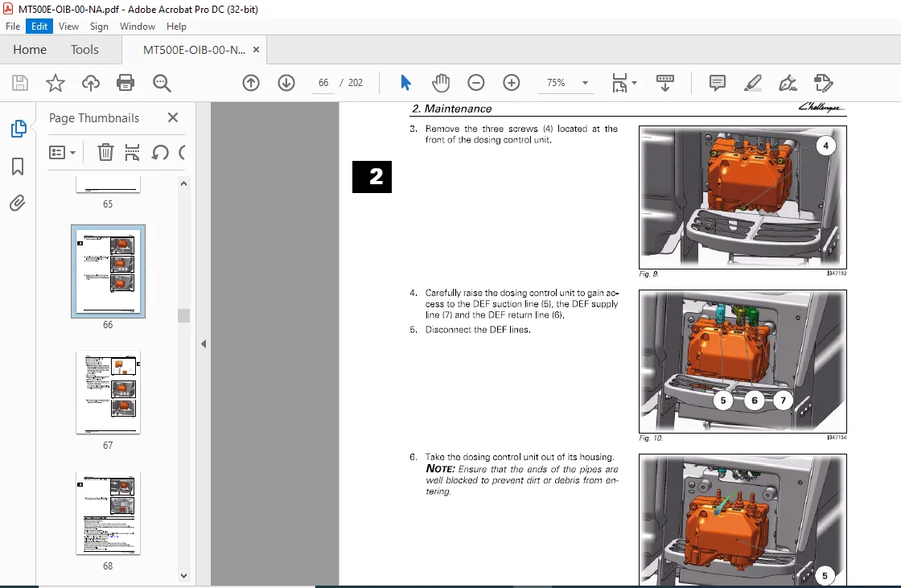The image size is (901, 588).
Task: Open the Edit menu
Action: click(39, 27)
